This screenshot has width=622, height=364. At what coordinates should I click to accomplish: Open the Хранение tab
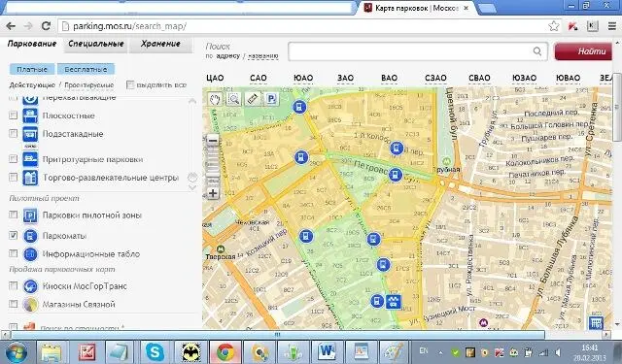(x=160, y=44)
